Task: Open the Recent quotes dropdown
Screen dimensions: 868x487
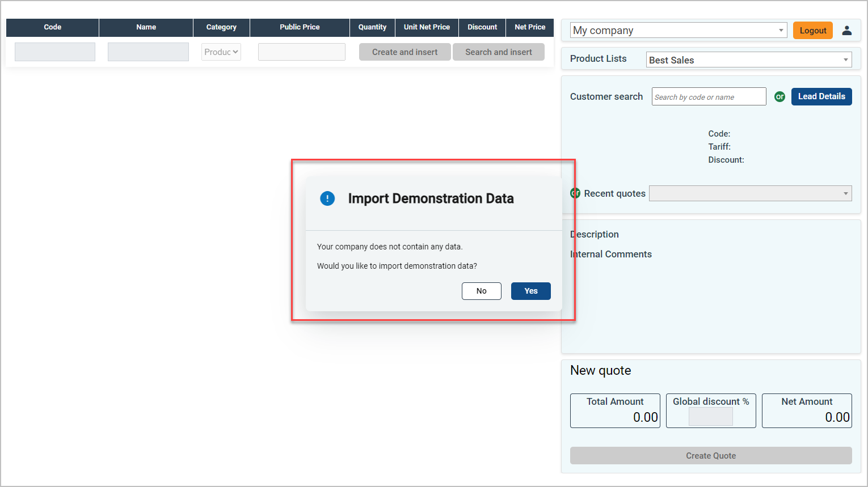Action: pyautogui.click(x=750, y=193)
